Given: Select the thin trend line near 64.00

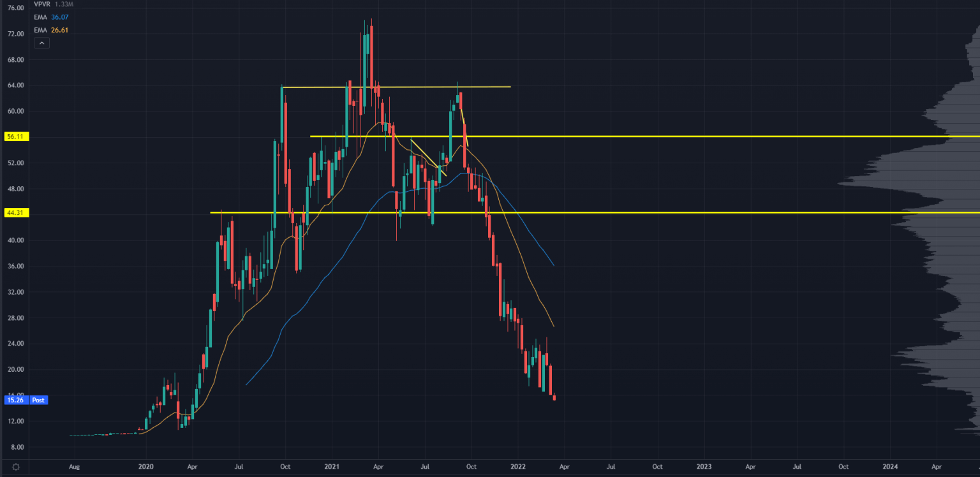Looking at the screenshot, I should tap(396, 87).
